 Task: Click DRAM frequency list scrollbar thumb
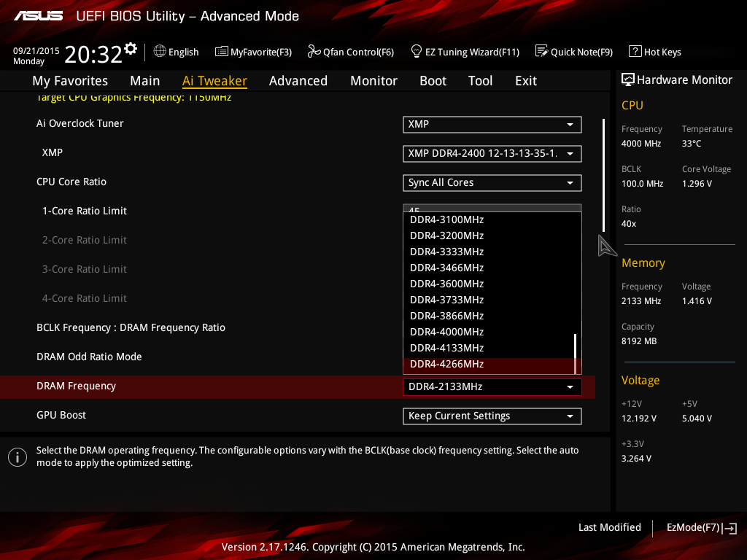(x=576, y=353)
